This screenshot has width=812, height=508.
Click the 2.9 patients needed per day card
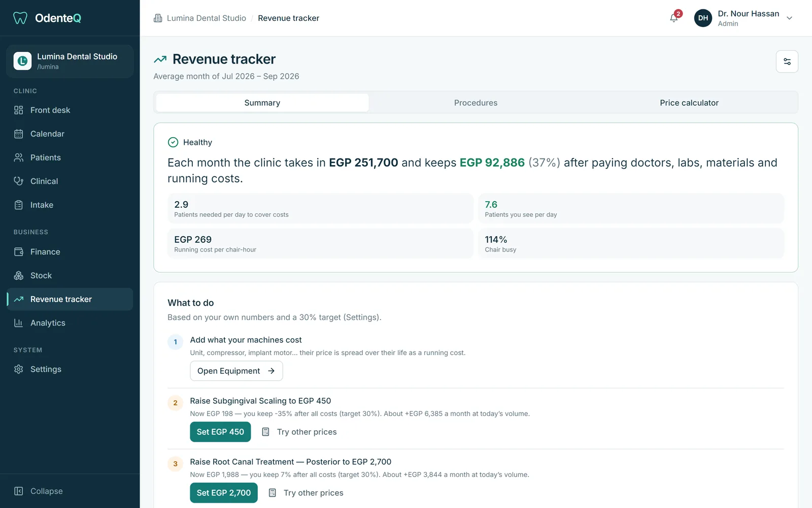coord(320,208)
